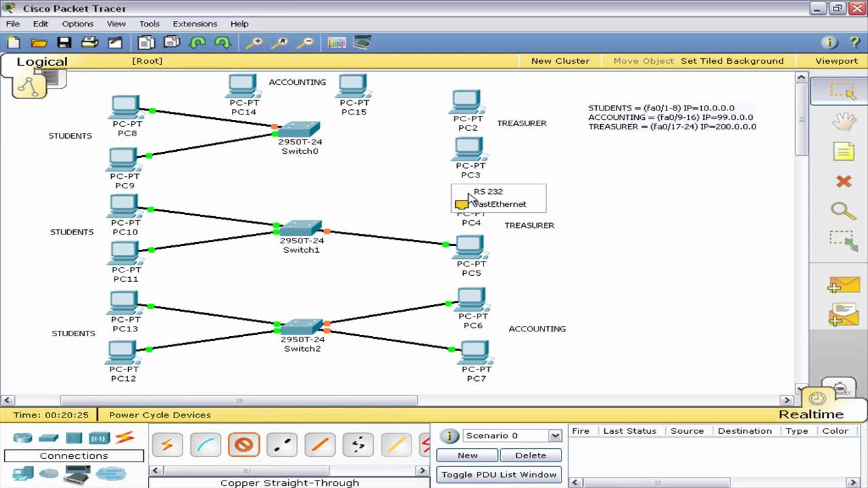868x488 pixels.
Task: Click the Copy icon in toolbar
Action: click(146, 43)
